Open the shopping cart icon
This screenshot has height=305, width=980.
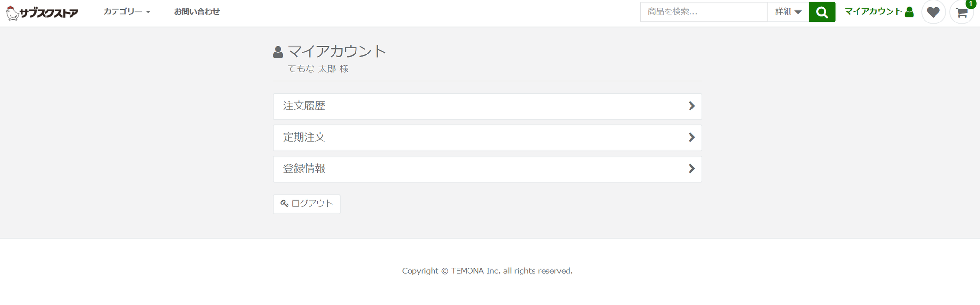(961, 13)
